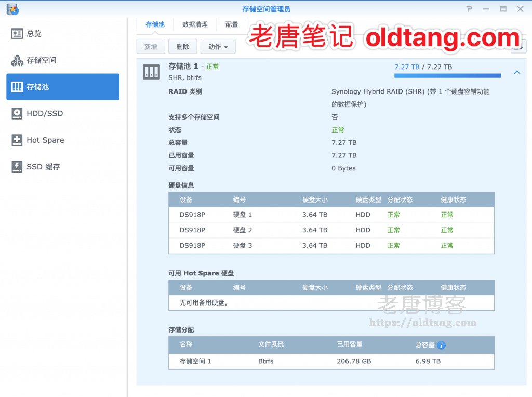This screenshot has width=532, height=397.
Task: Click the 已用容量 header in 存储分配 table
Action: point(350,345)
